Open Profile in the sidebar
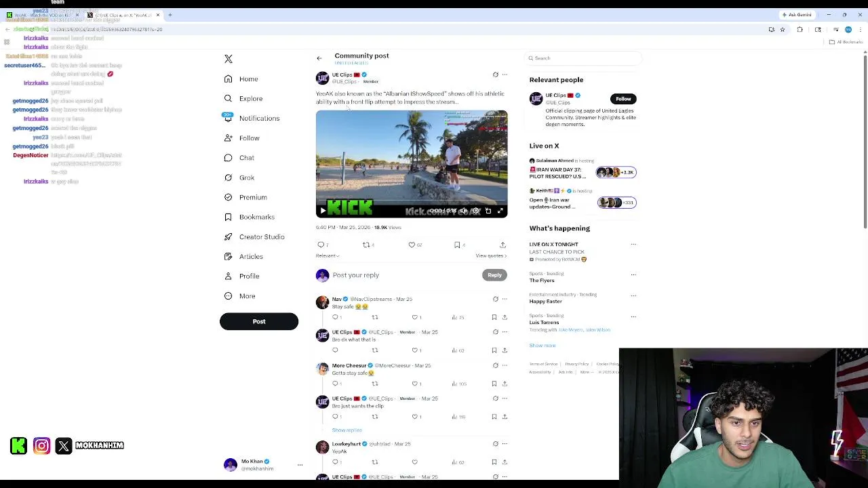868x488 pixels. click(x=241, y=276)
